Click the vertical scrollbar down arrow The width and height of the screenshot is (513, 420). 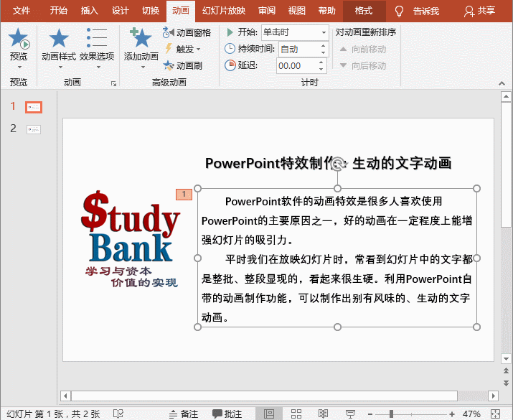(506, 359)
